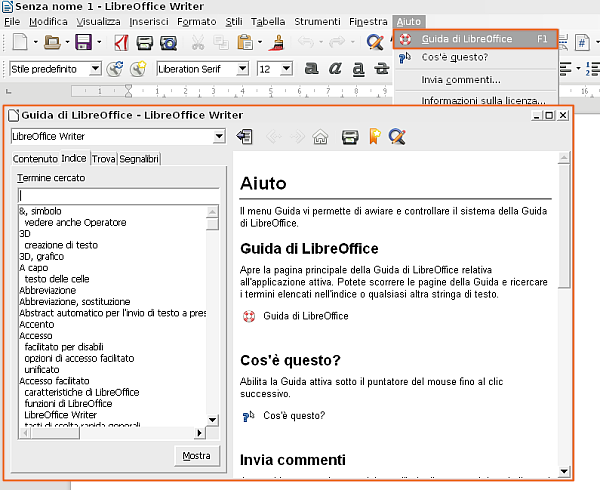Viewport: 600px width, 490px height.
Task: Choose Invia commenti... menu entry
Action: click(x=475, y=80)
